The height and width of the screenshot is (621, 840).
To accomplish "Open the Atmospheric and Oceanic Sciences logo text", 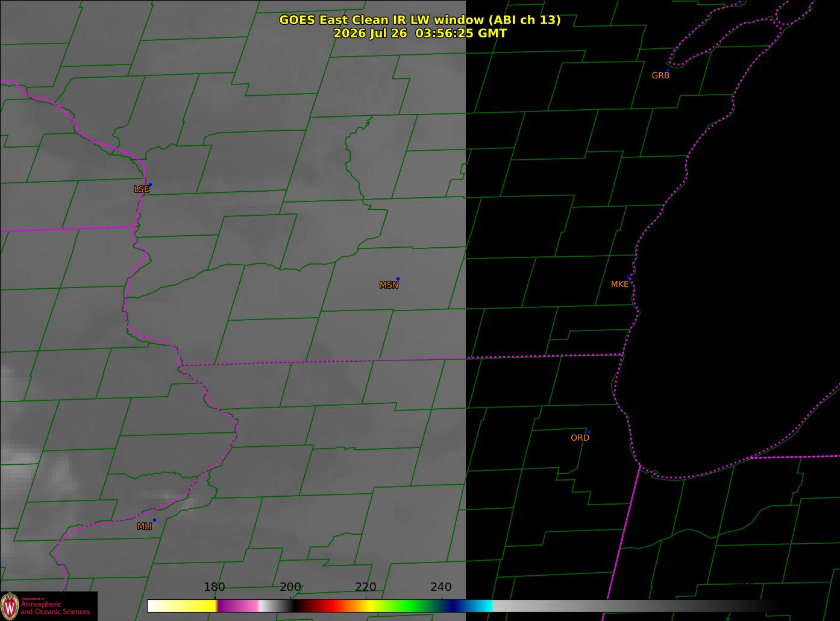I will [55, 608].
